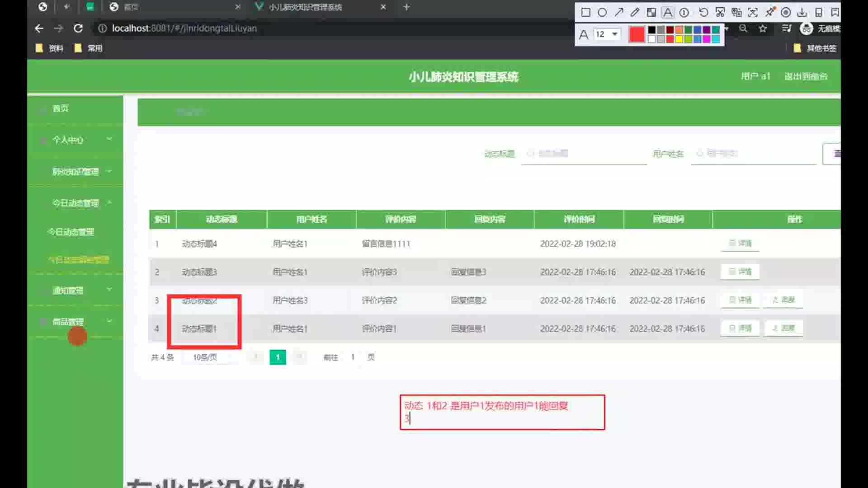Pick the yellow color swatch

679,39
